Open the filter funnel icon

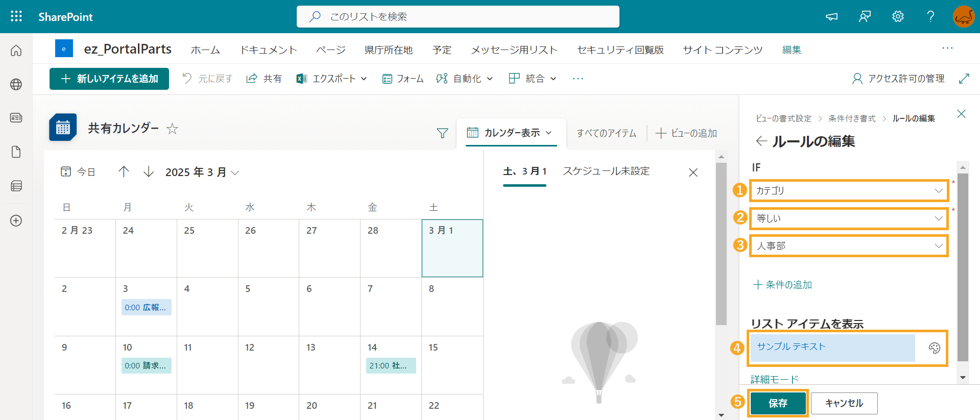pos(442,133)
